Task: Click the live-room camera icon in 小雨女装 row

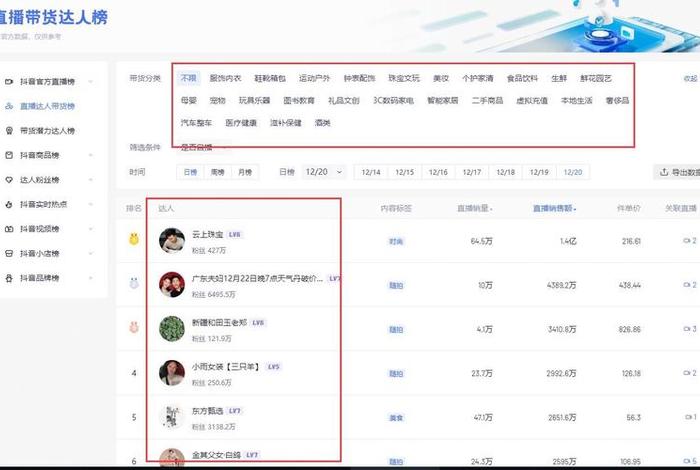Action: point(687,373)
